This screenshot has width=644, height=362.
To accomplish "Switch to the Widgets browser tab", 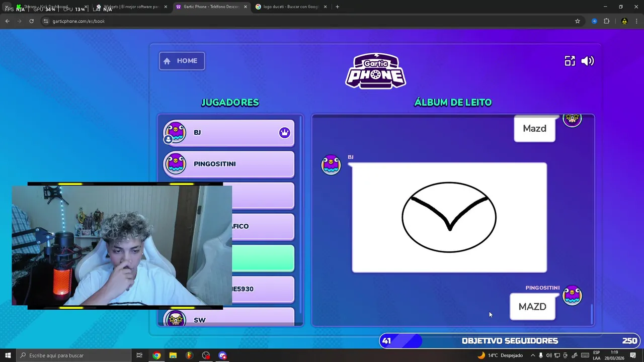I will tap(131, 7).
